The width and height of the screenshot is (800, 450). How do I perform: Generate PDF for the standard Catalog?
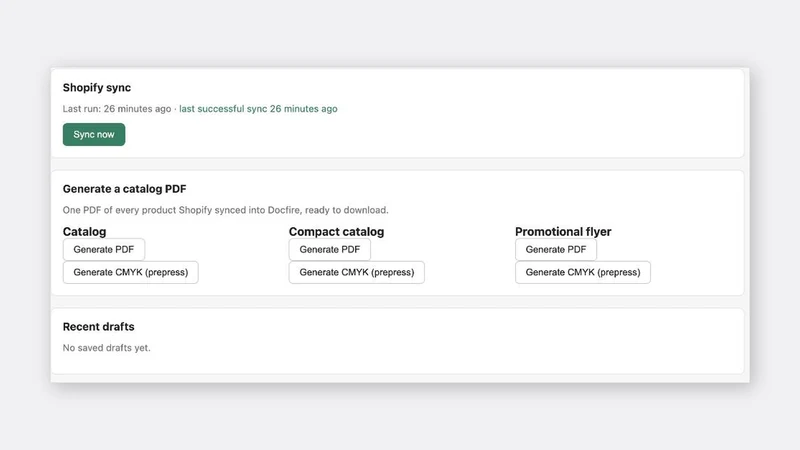(x=104, y=249)
